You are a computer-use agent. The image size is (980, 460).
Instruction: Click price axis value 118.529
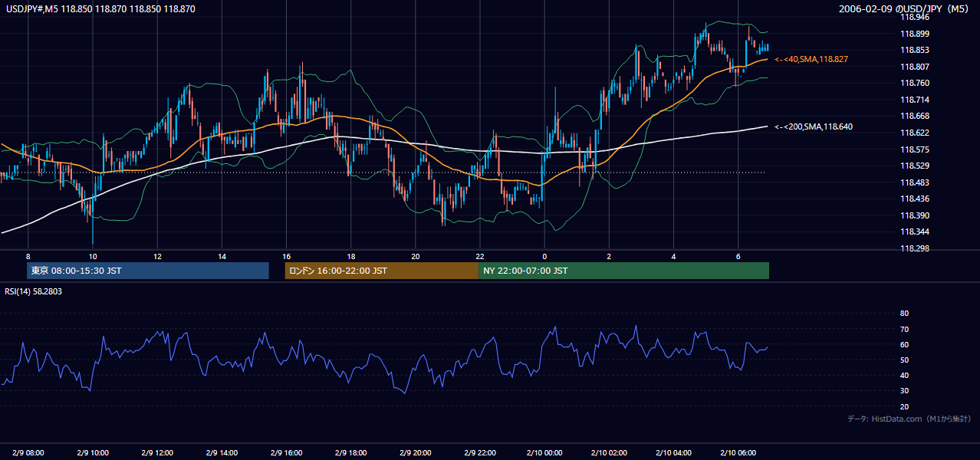tap(914, 166)
